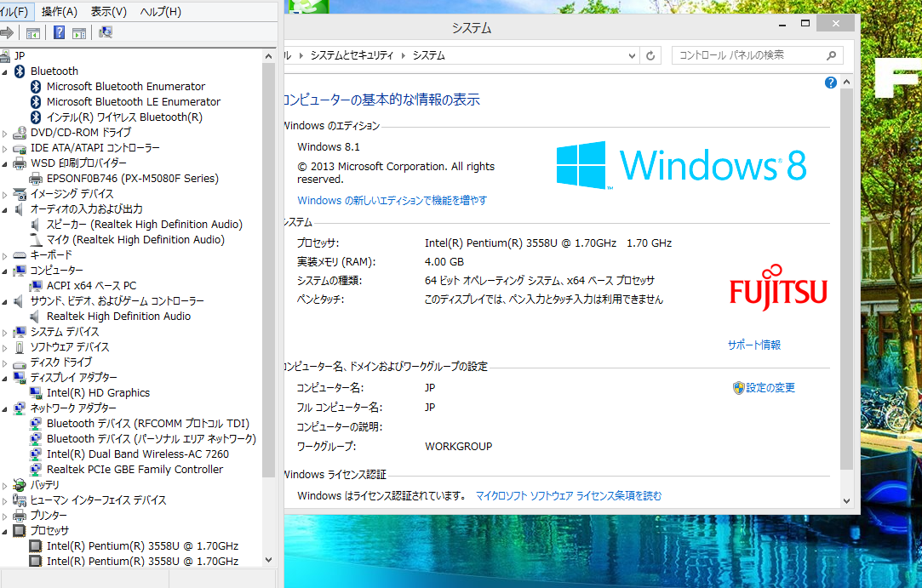The width and height of the screenshot is (922, 588).
Task: Click the バッテリ battery icon
Action: [x=20, y=485]
